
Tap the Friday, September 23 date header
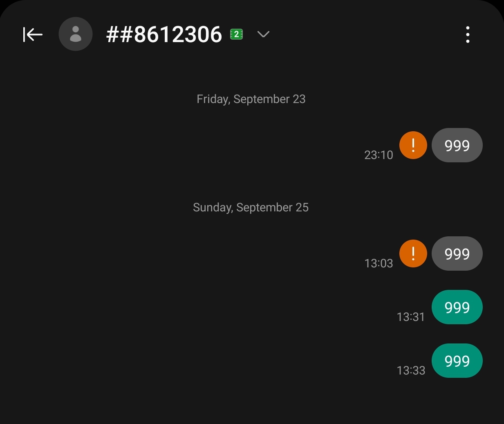[251, 99]
